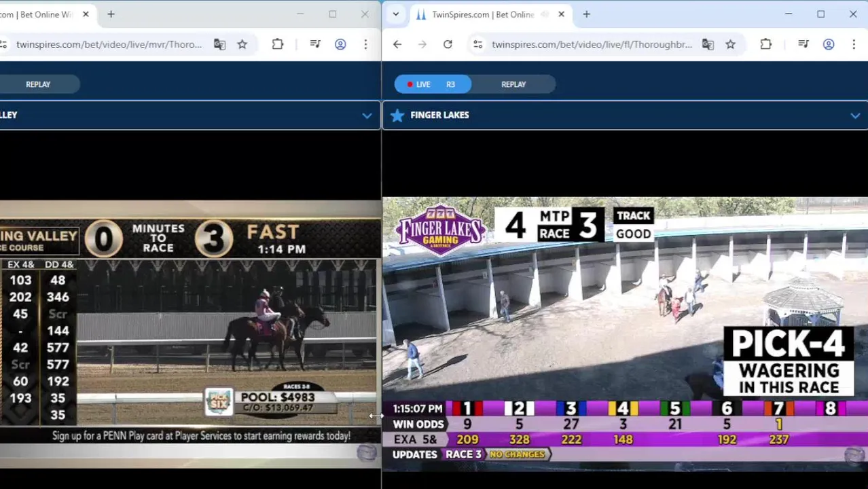Open extensions puzzle icon in right window
The image size is (868, 489).
click(x=766, y=44)
